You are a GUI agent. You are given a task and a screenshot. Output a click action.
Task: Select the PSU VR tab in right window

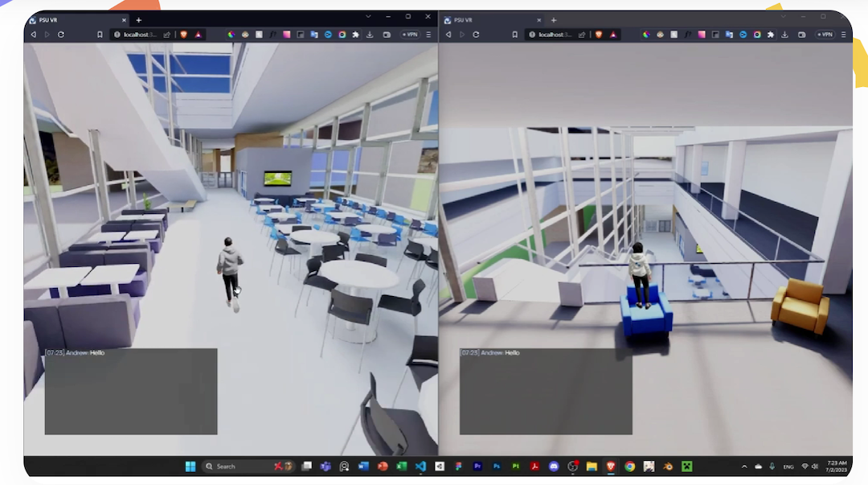493,20
